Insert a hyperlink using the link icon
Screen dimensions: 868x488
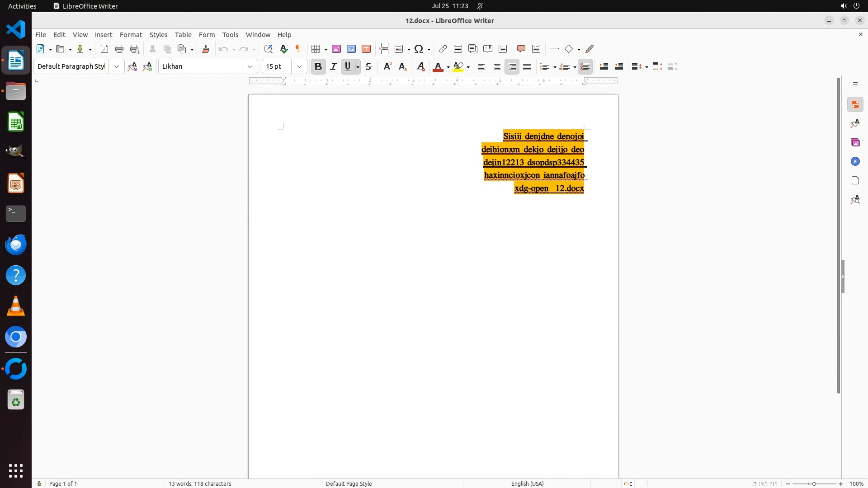(x=443, y=49)
